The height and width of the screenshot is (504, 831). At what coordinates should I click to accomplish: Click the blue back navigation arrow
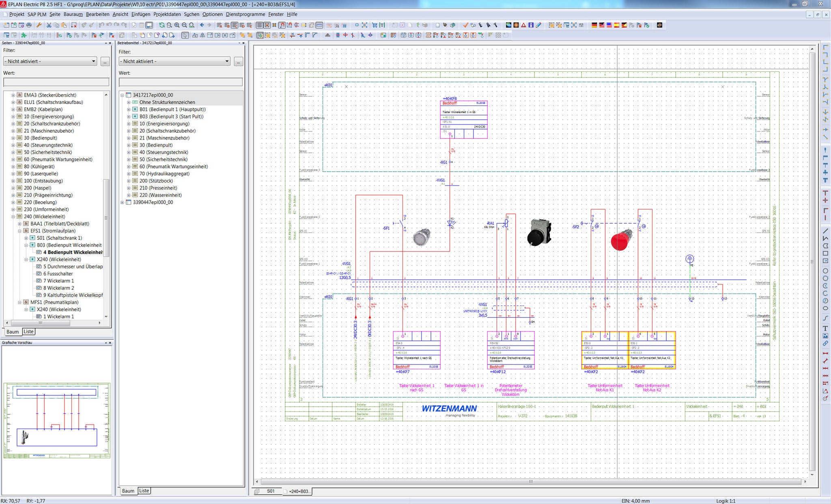(x=201, y=25)
